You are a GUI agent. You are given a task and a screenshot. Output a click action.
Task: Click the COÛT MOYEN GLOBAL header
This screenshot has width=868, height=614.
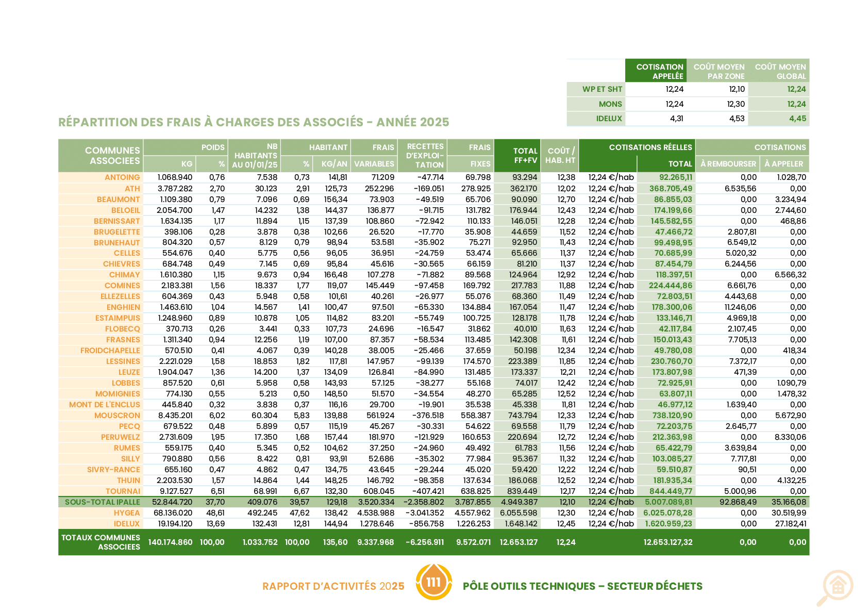[x=780, y=71]
